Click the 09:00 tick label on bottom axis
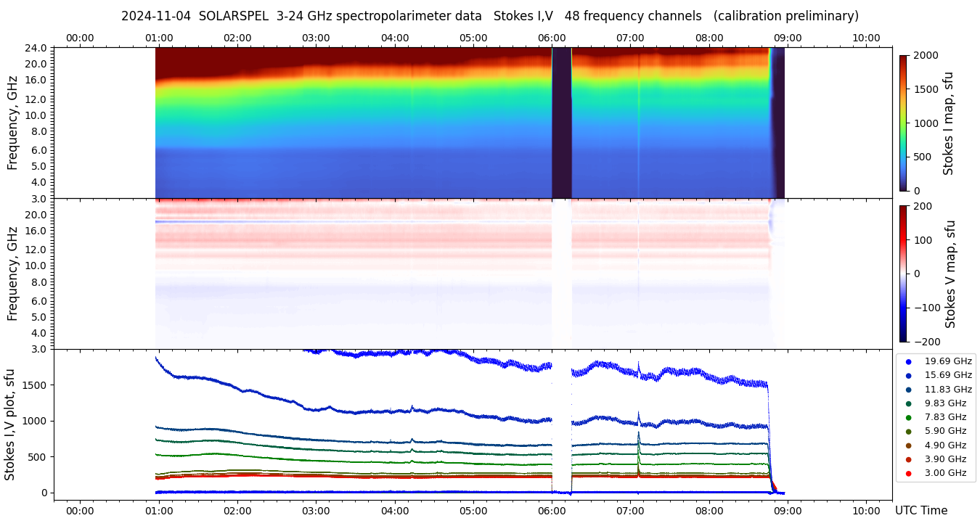980x526 pixels. 788,511
